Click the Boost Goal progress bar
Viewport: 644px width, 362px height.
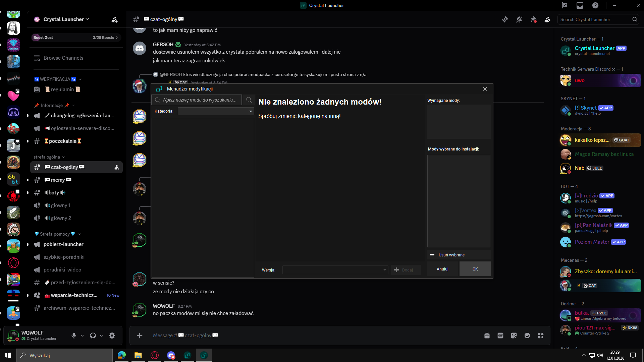point(76,38)
